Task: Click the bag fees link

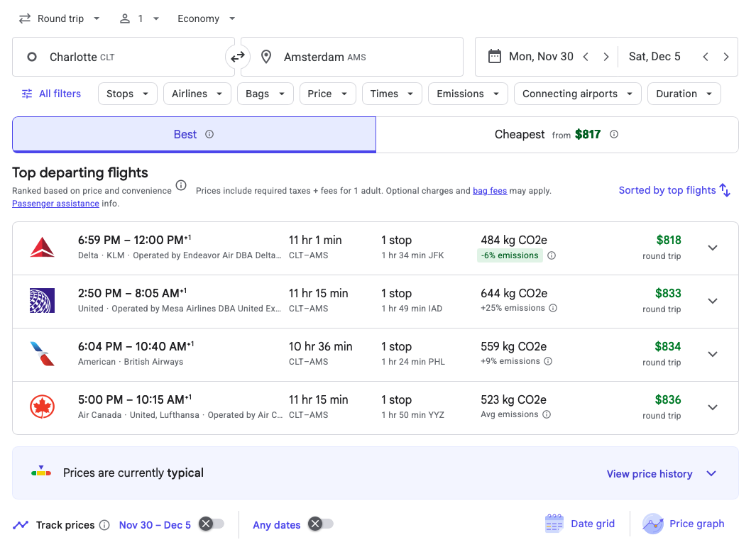Action: (x=490, y=190)
